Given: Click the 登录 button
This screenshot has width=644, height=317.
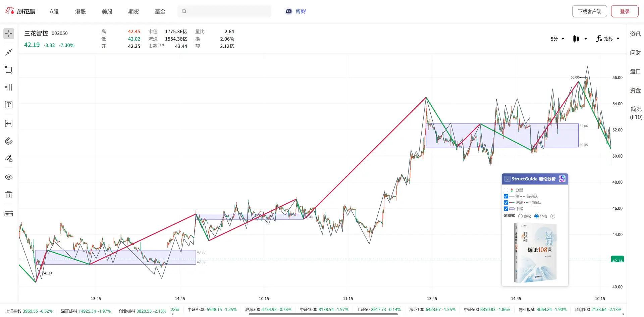Looking at the screenshot, I should click(x=625, y=11).
